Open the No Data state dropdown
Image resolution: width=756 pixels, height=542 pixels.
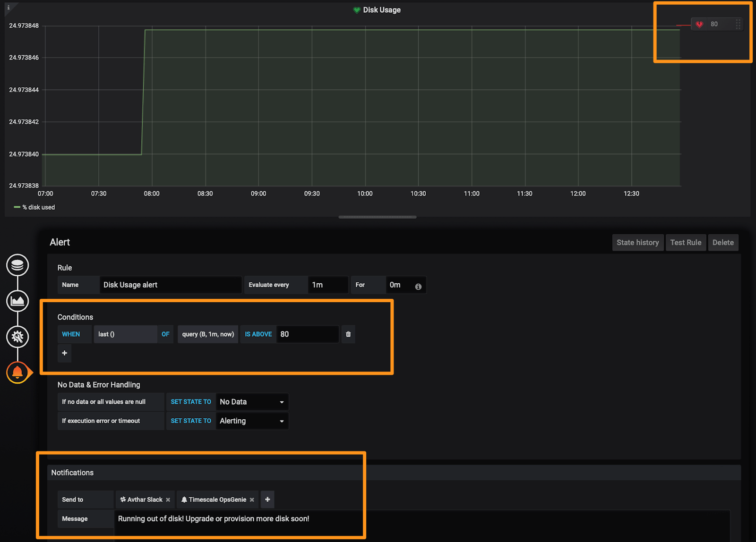pyautogui.click(x=251, y=402)
